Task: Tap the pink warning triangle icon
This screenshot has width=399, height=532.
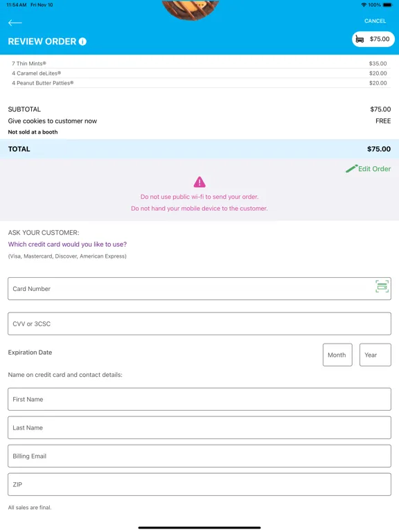Action: point(199,182)
